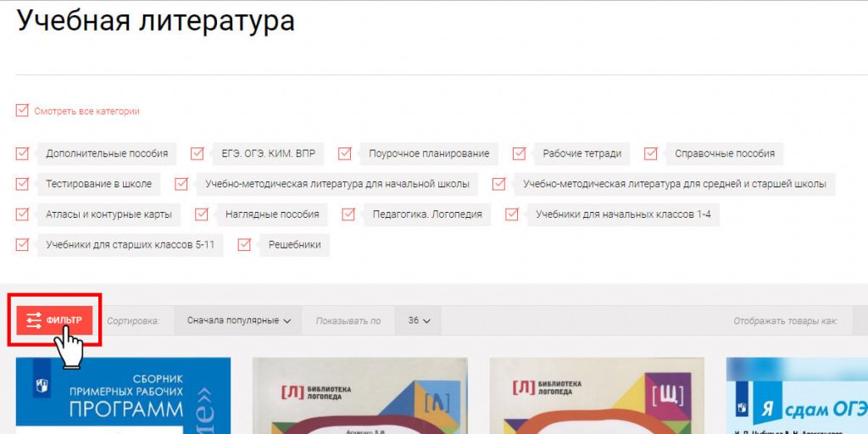Open Учебно-методическая литература для средней и старшей школы

click(x=675, y=184)
